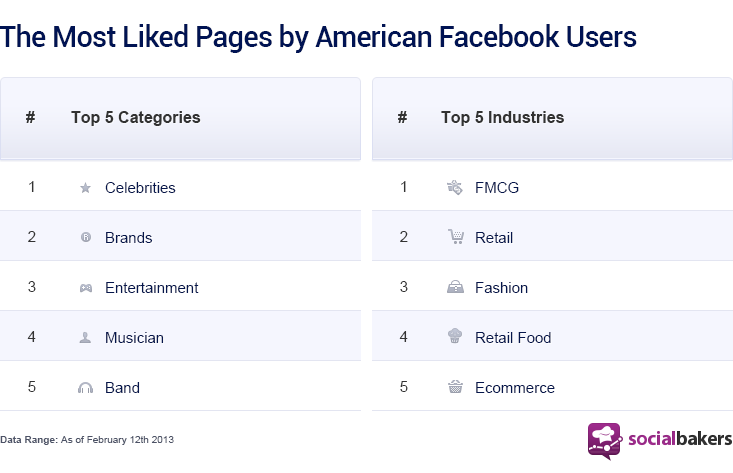
Task: Open the Celebrities category link
Action: (x=140, y=188)
